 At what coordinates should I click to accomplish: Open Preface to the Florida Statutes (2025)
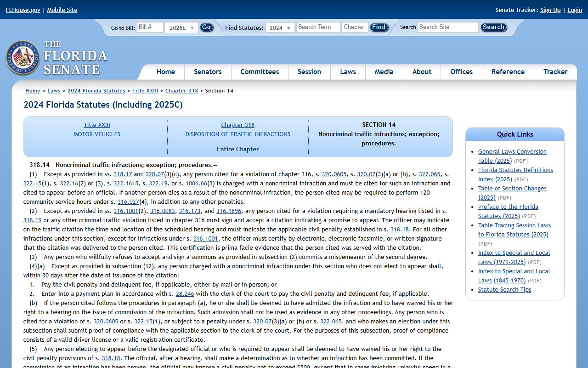[x=508, y=211]
